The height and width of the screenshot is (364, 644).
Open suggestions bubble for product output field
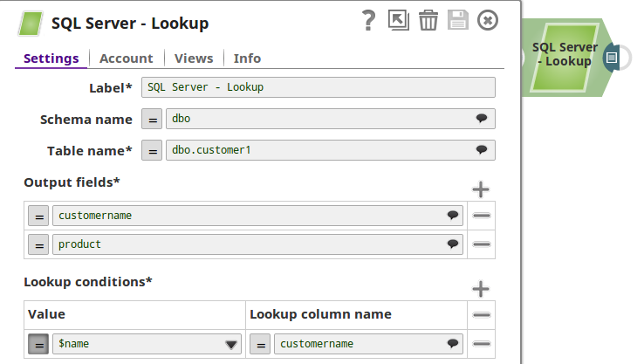pyautogui.click(x=453, y=244)
